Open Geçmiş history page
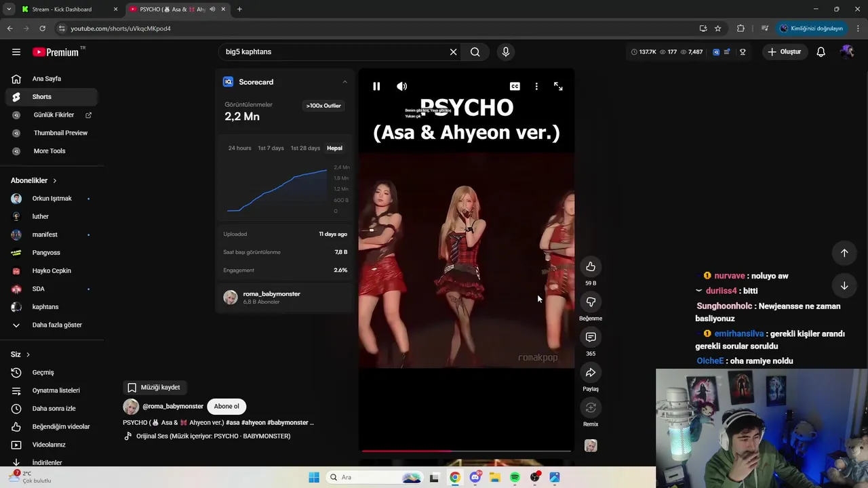This screenshot has height=488, width=868. point(52,372)
